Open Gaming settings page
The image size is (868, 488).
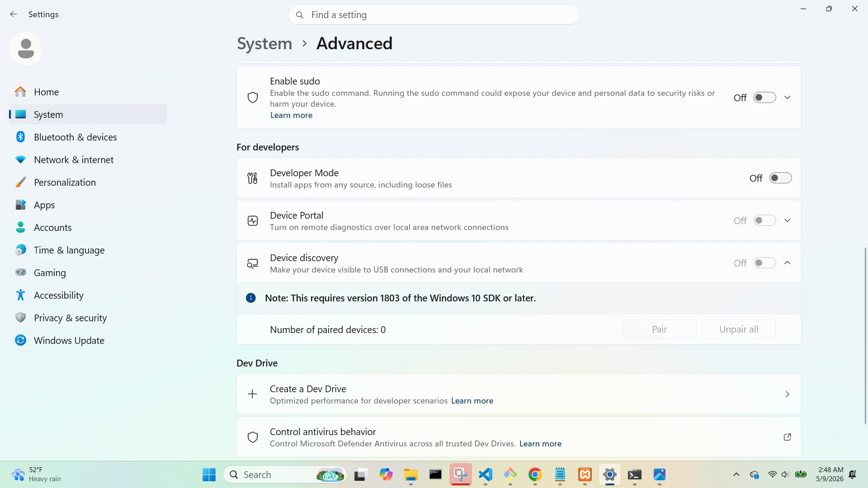(x=88, y=272)
